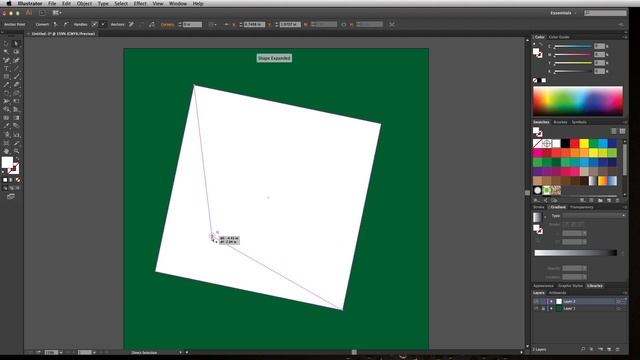This screenshot has height=360, width=640.
Task: Click Create New Layer icon in Layers panel
Action: 609,349
